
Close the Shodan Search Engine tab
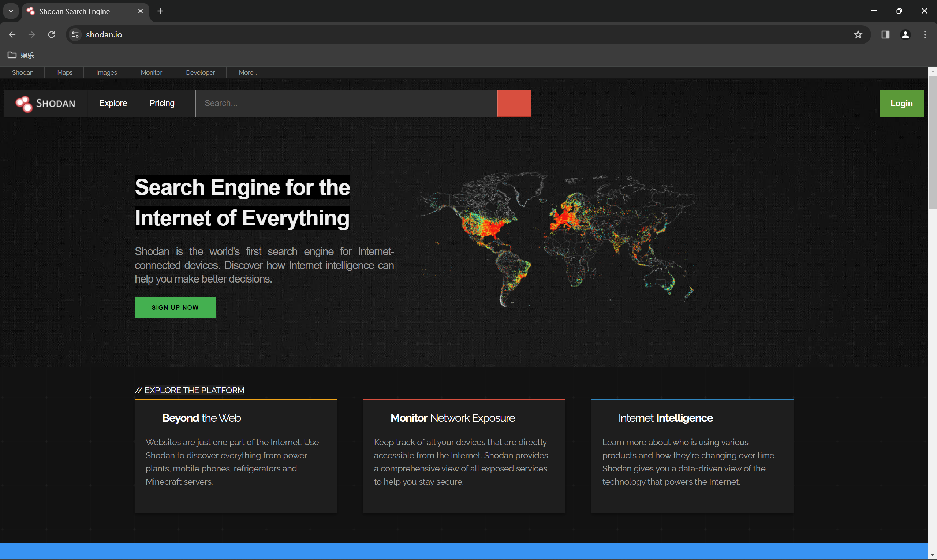[141, 11]
